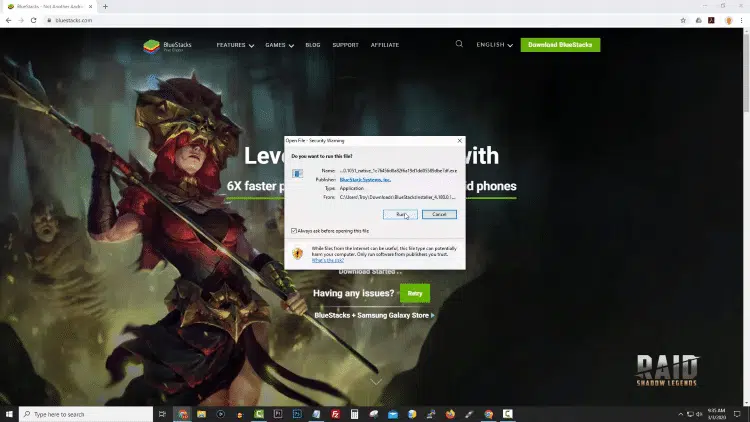Open the What's the risk link
This screenshot has width=750, height=422.
[328, 260]
